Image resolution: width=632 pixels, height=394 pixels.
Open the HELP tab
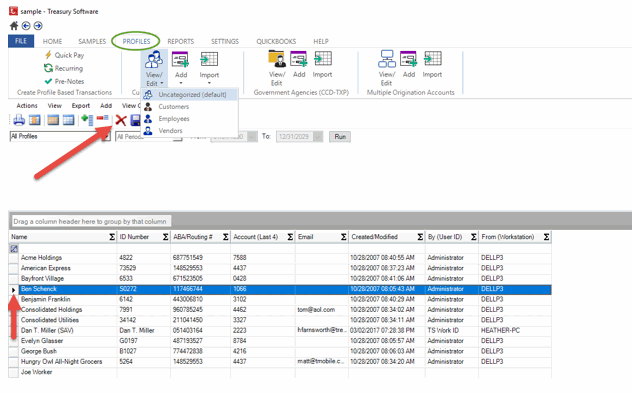tap(321, 41)
